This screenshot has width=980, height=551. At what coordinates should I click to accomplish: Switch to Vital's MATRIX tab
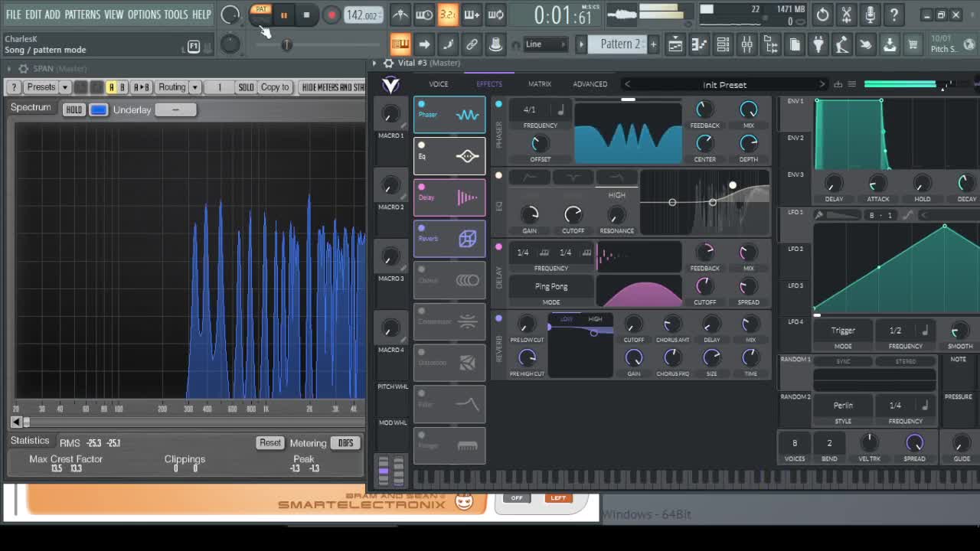pos(540,84)
